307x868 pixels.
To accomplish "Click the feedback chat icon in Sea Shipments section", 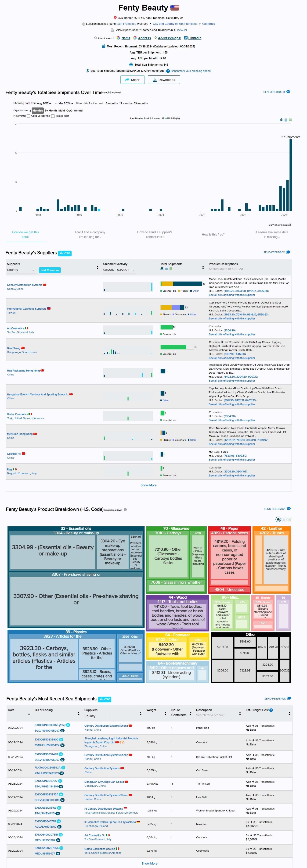I will [x=288, y=92].
